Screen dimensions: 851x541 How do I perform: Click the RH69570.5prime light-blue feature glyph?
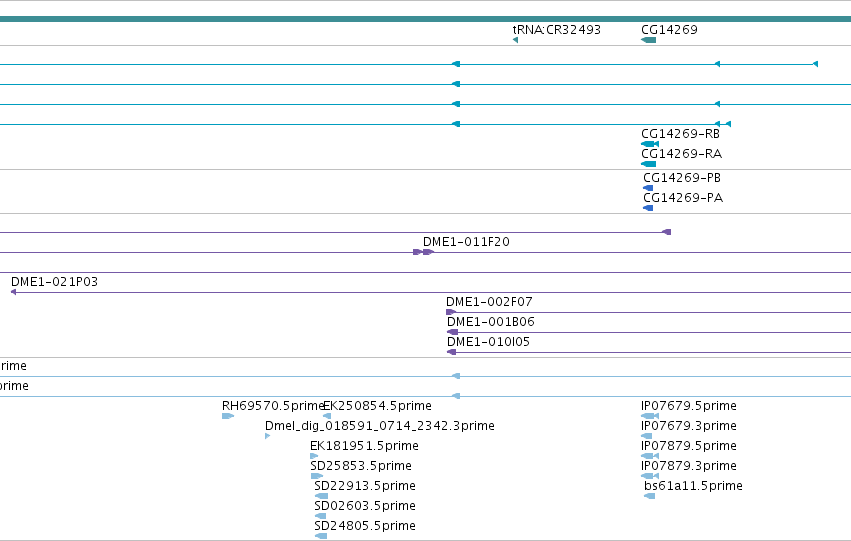[x=228, y=417]
